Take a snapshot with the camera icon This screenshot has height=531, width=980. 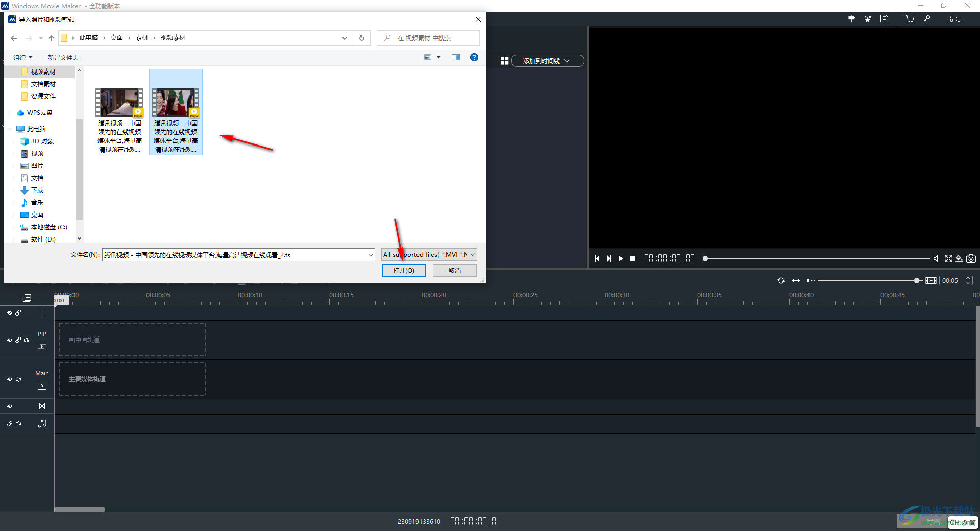click(x=971, y=259)
